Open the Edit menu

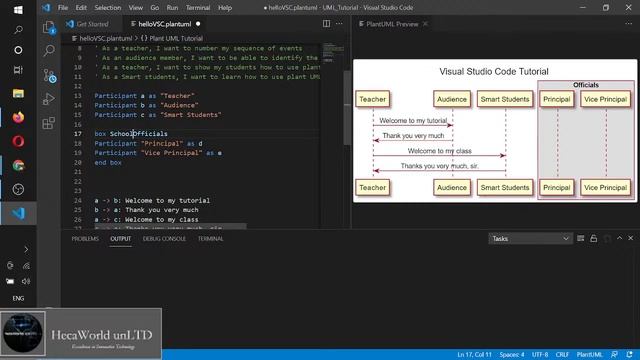click(81, 8)
